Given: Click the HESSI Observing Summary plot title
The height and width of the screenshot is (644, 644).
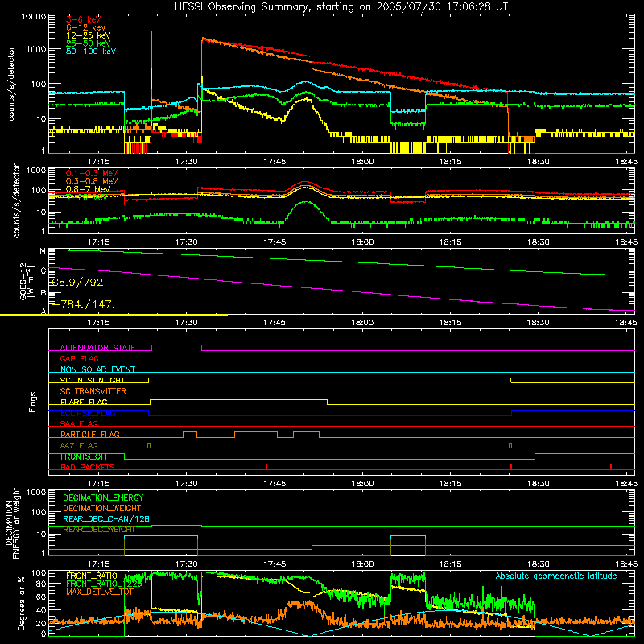Looking at the screenshot, I should click(x=341, y=7).
